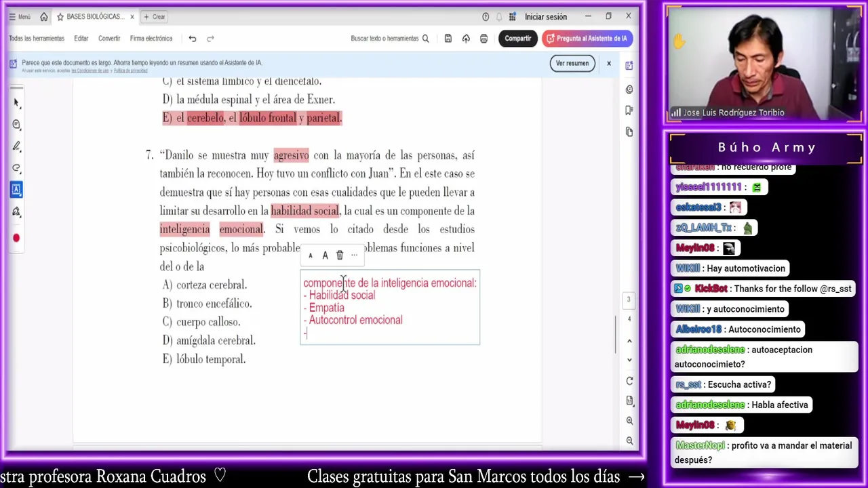Open the Firma electrónica menu
This screenshot has width=868, height=488.
(x=151, y=39)
